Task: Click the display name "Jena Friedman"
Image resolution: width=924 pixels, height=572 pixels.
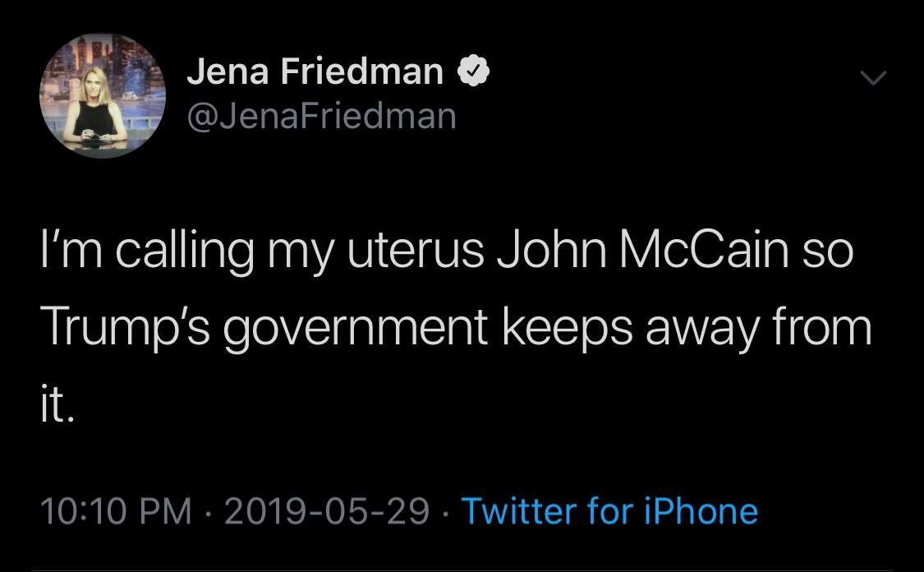Action: (x=315, y=73)
